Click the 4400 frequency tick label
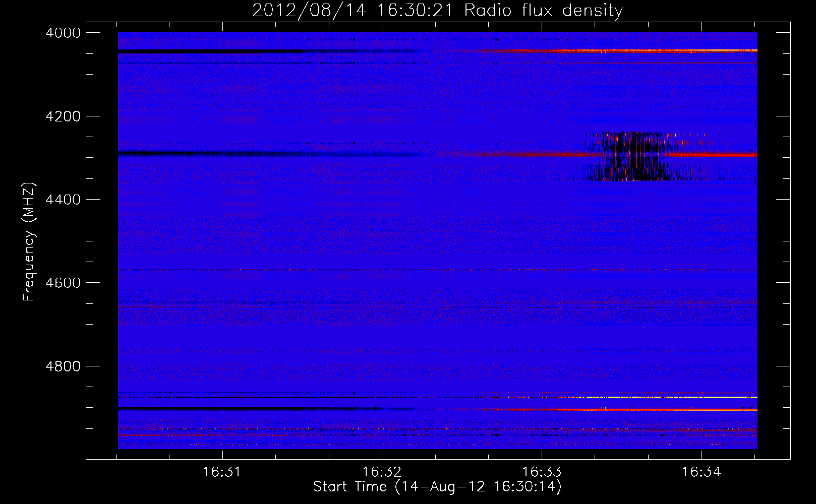 coord(63,200)
